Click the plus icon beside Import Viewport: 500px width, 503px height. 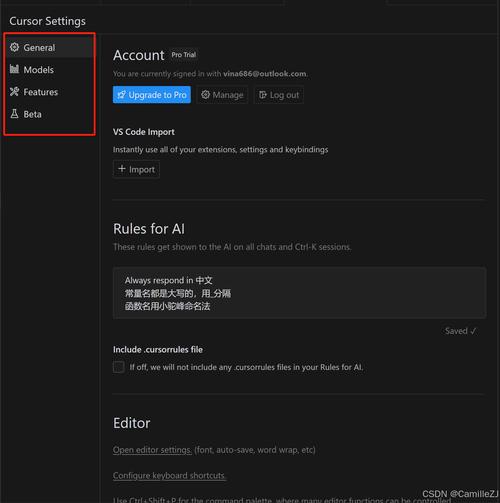tap(122, 169)
